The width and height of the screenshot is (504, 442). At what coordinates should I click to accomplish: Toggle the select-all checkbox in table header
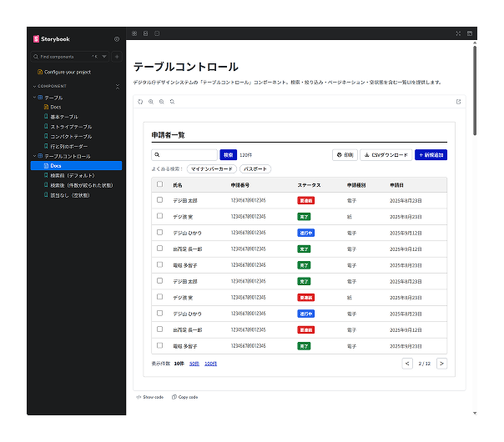(159, 184)
